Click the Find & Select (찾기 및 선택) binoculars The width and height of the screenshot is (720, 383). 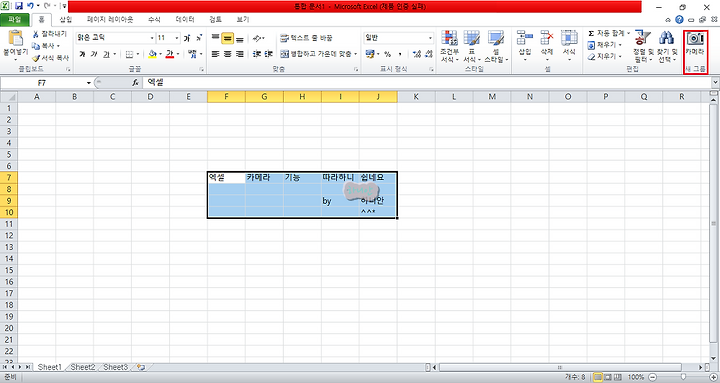(x=667, y=38)
